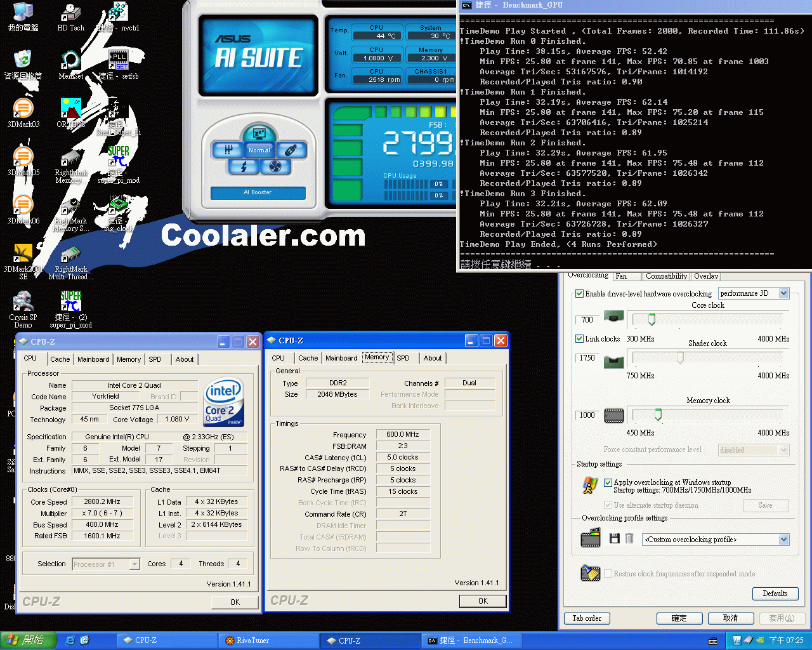812x650 pixels.
Task: Click the 確定 (OK) button in RivaTuner
Action: tap(679, 618)
